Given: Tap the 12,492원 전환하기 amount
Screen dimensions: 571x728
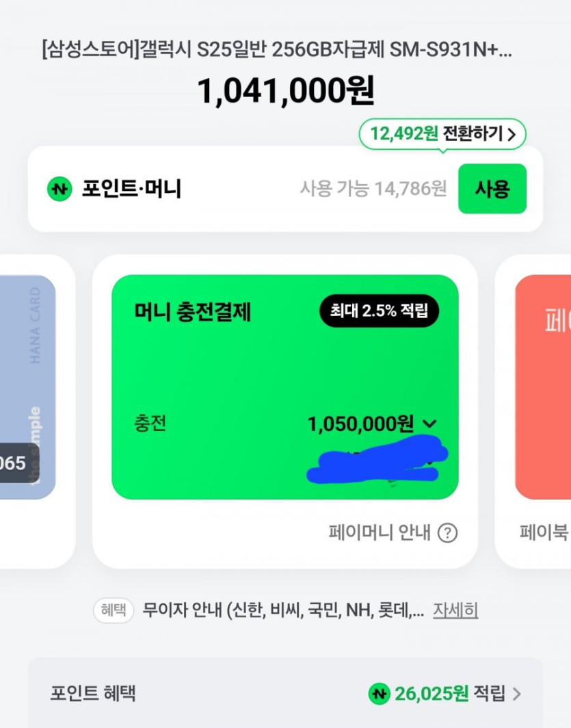Looking at the screenshot, I should (403, 134).
